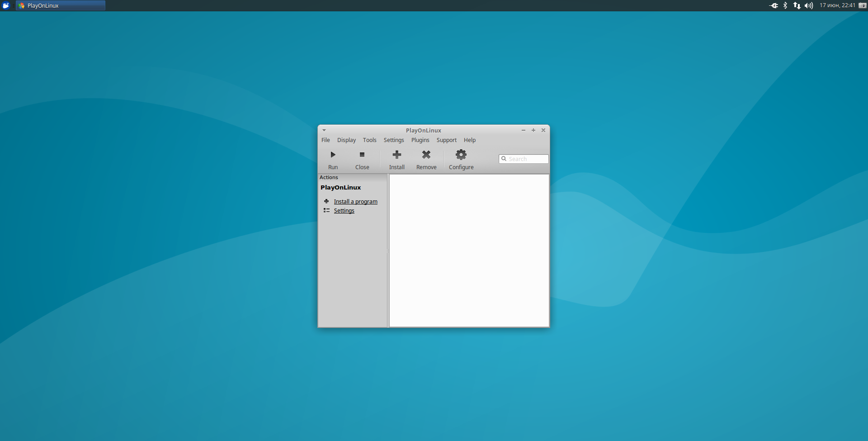Click the PlayOnLinux heading in the Actions panel
This screenshot has width=868, height=441.
(340, 187)
